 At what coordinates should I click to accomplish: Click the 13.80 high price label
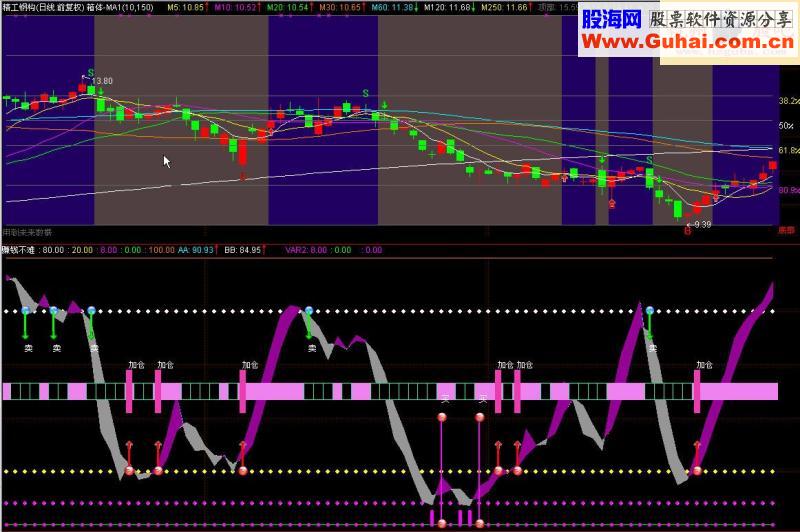[x=103, y=81]
